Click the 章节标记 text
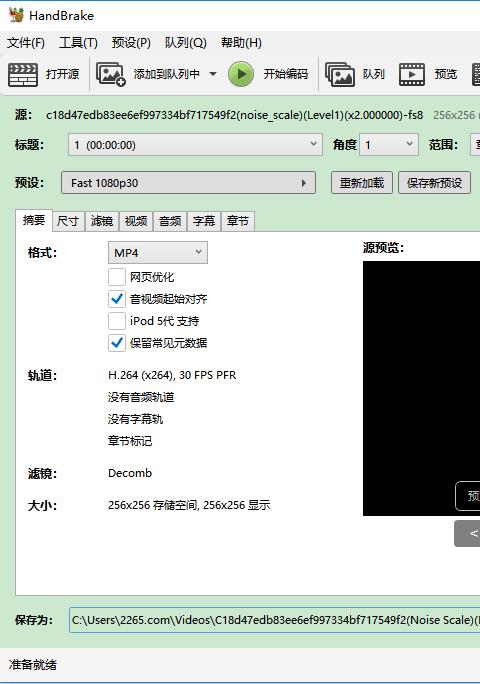The width and height of the screenshot is (480, 684). [x=130, y=441]
